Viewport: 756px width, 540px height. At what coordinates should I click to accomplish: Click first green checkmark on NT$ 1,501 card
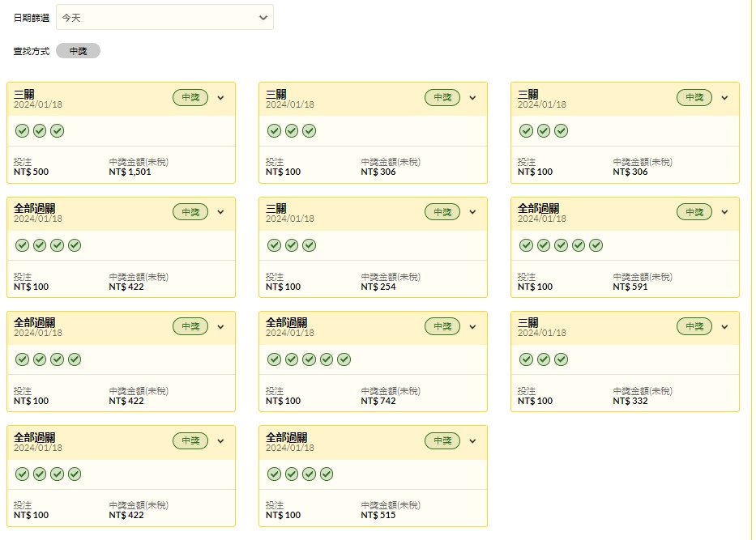pos(22,131)
